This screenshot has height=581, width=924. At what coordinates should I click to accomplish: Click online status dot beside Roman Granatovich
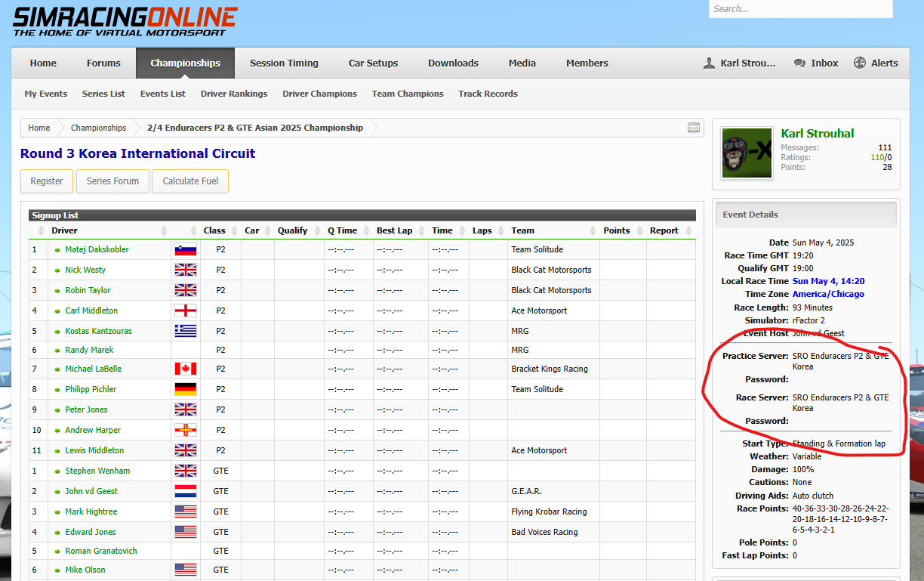coord(57,552)
